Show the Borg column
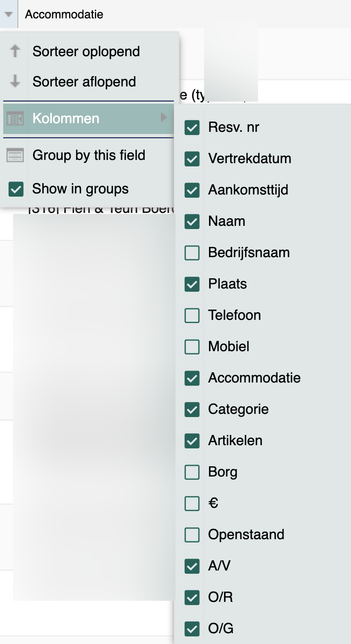Screen dimensions: 351x644 [x=192, y=472]
